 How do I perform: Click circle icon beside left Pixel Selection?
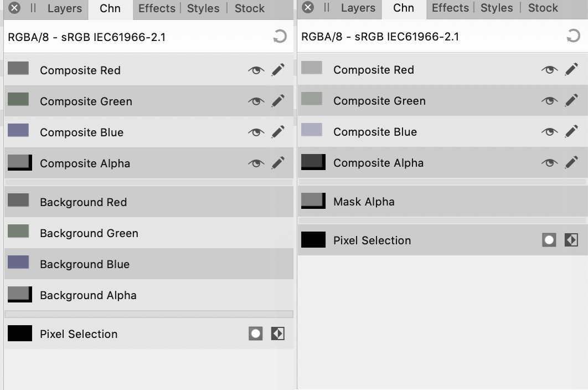(x=255, y=333)
